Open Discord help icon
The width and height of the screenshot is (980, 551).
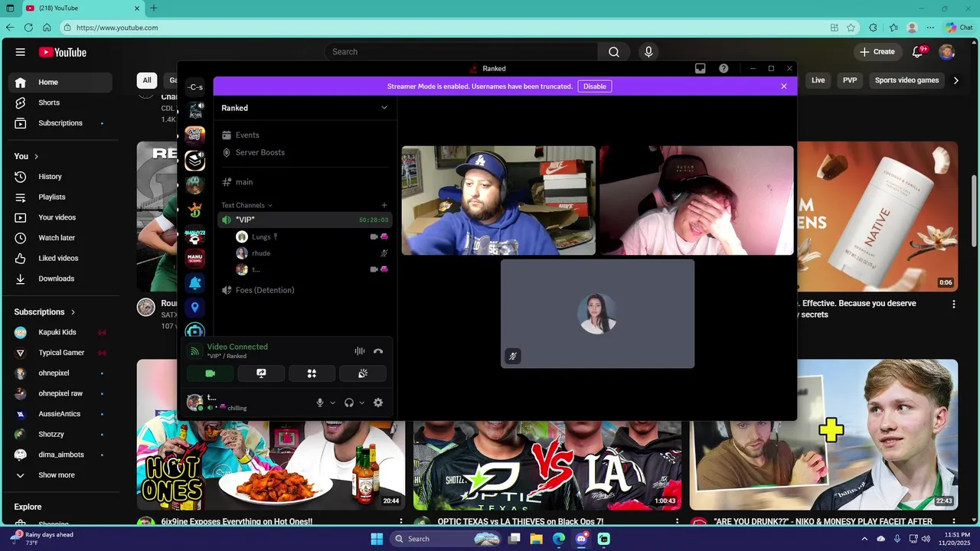click(724, 69)
